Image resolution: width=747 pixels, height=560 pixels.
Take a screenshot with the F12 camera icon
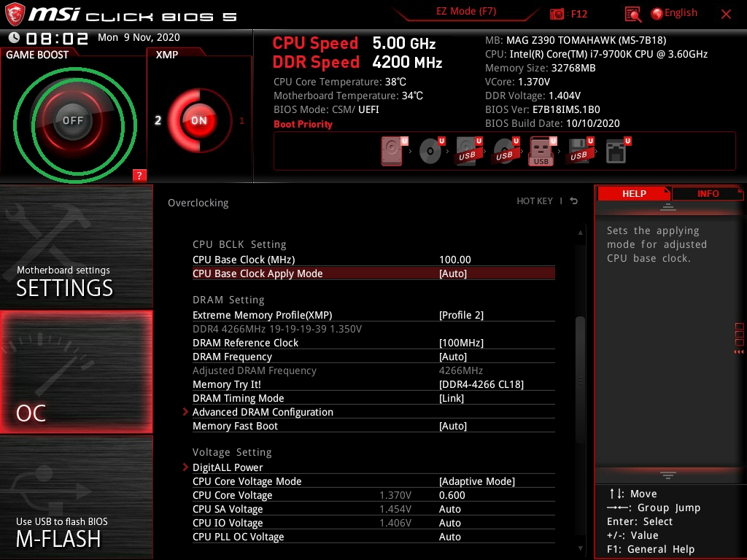[557, 14]
